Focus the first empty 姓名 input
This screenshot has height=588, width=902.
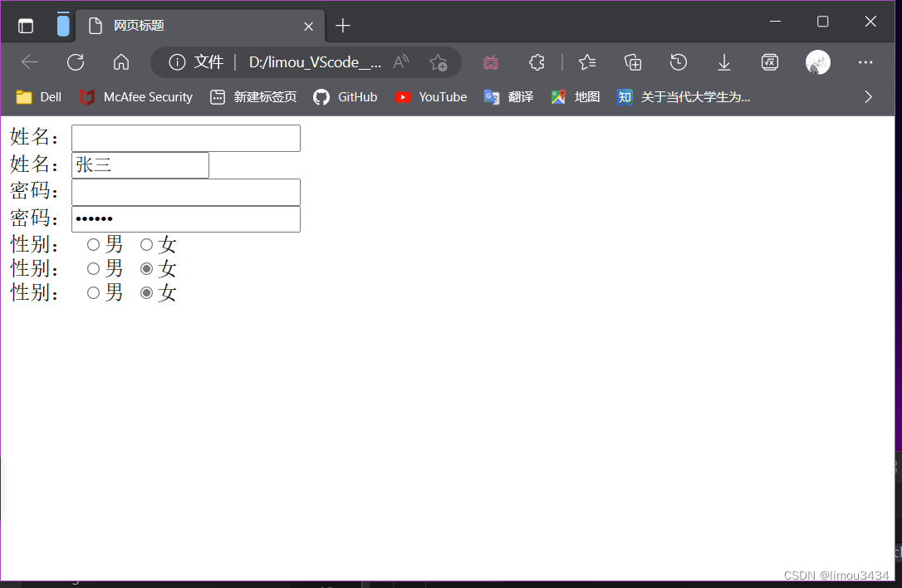[186, 138]
